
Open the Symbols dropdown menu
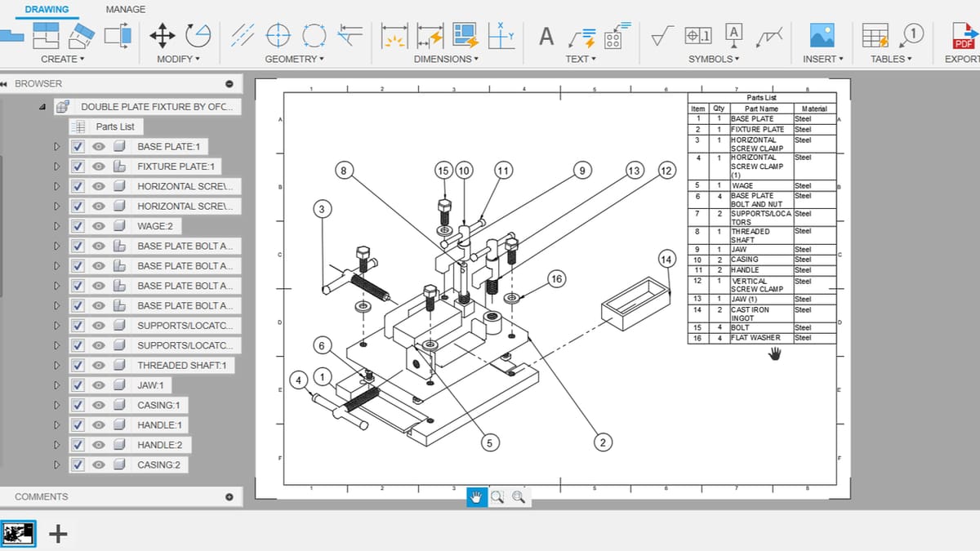point(713,58)
